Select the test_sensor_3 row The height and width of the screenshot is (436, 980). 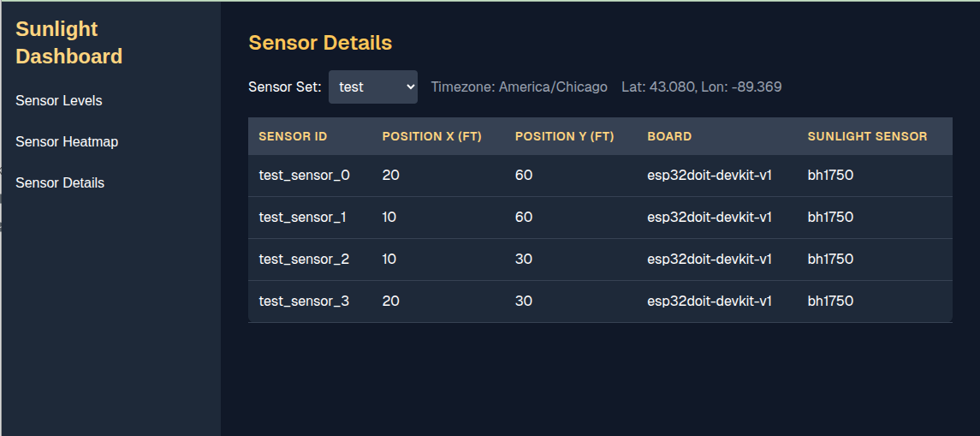[600, 302]
